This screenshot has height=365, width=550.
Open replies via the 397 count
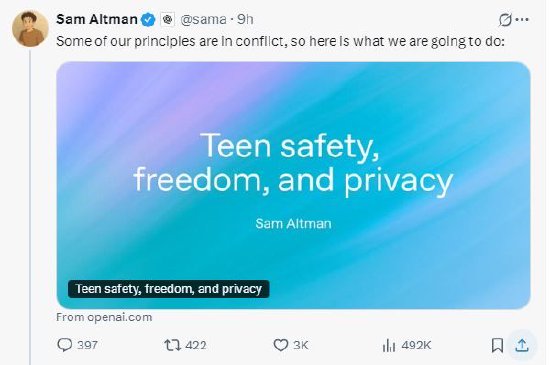(87, 345)
